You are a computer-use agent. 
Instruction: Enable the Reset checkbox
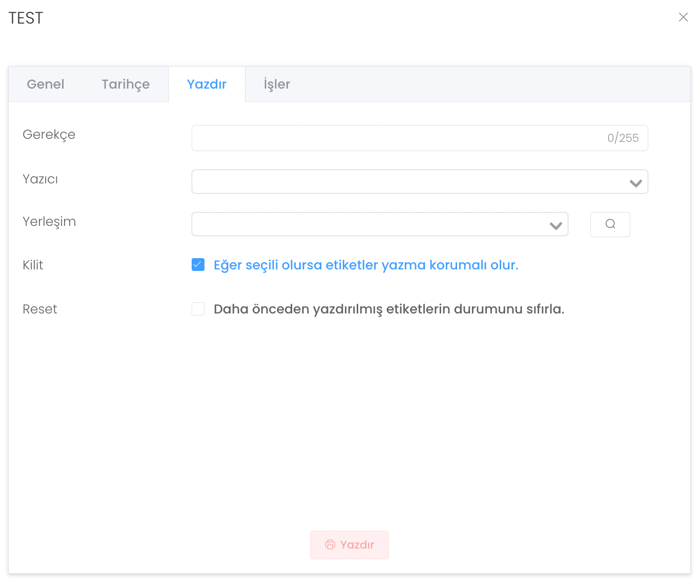pos(198,309)
